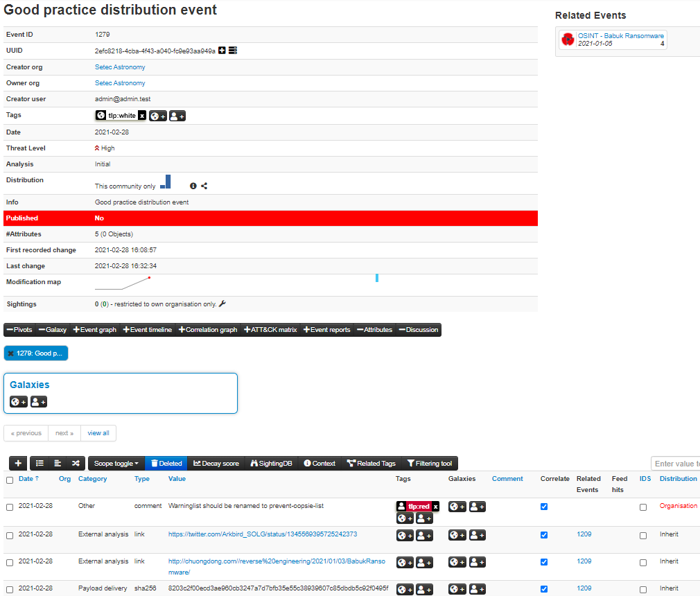
Task: Click the wrench icon next to Sightings
Action: coord(222,304)
